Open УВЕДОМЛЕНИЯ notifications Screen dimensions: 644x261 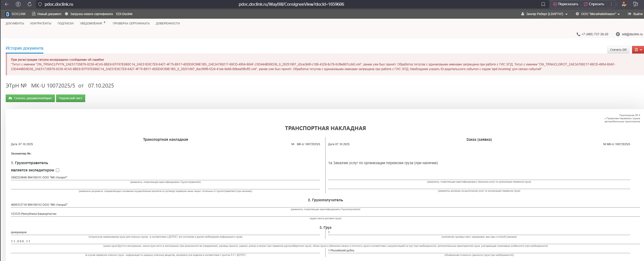tap(91, 23)
